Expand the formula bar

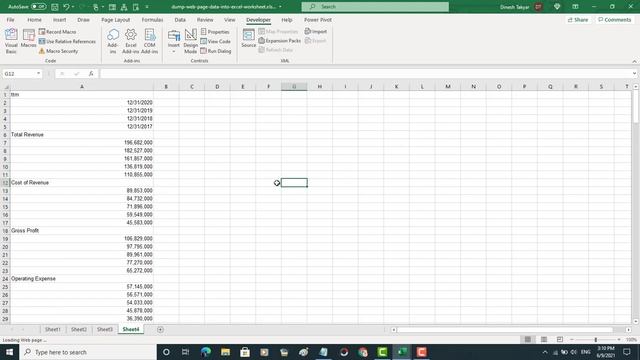(634, 73)
